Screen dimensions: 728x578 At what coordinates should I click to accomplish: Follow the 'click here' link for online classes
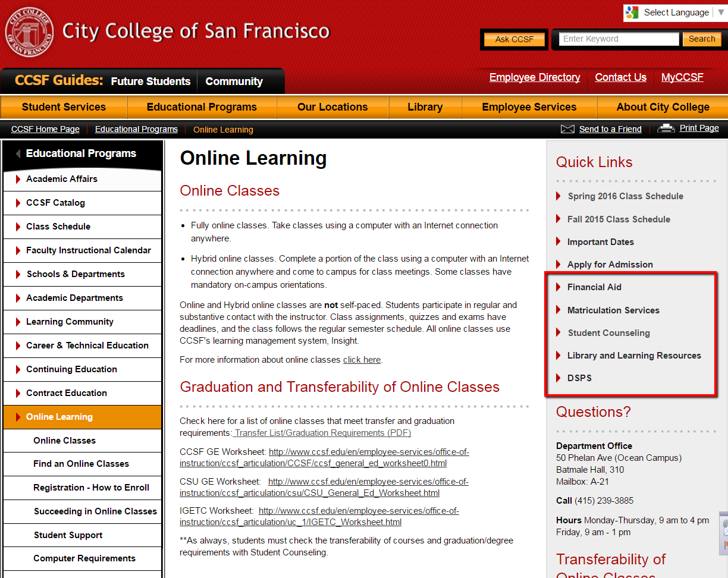coord(362,360)
